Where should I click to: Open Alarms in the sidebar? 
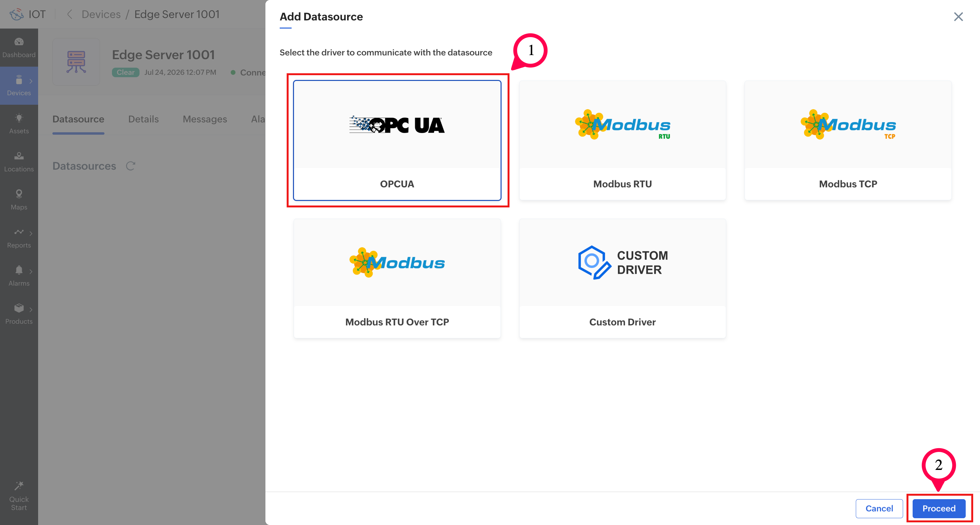[x=19, y=276]
